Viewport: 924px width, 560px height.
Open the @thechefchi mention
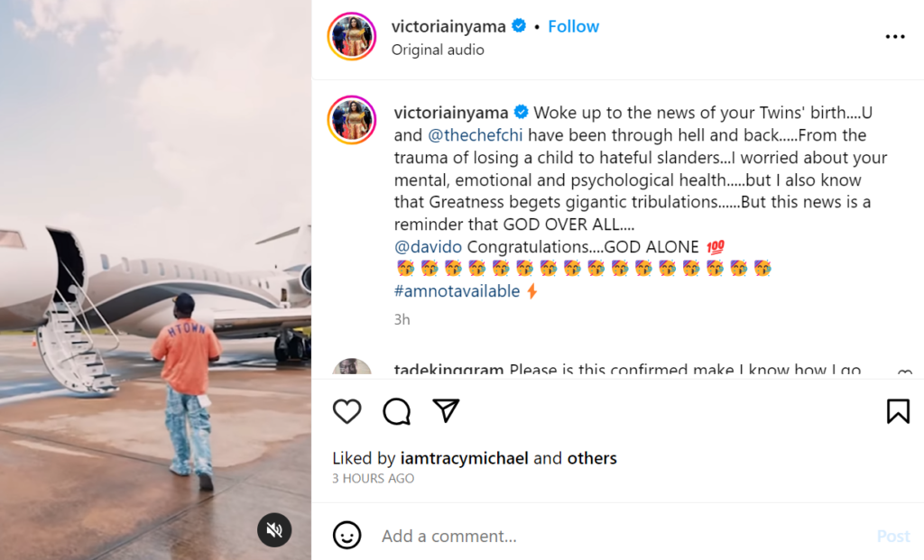(x=467, y=135)
